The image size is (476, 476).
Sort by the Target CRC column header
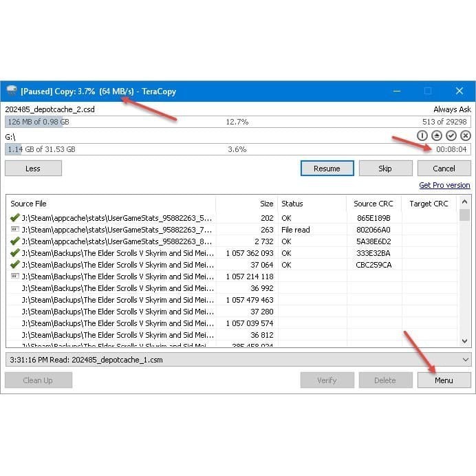click(x=429, y=204)
